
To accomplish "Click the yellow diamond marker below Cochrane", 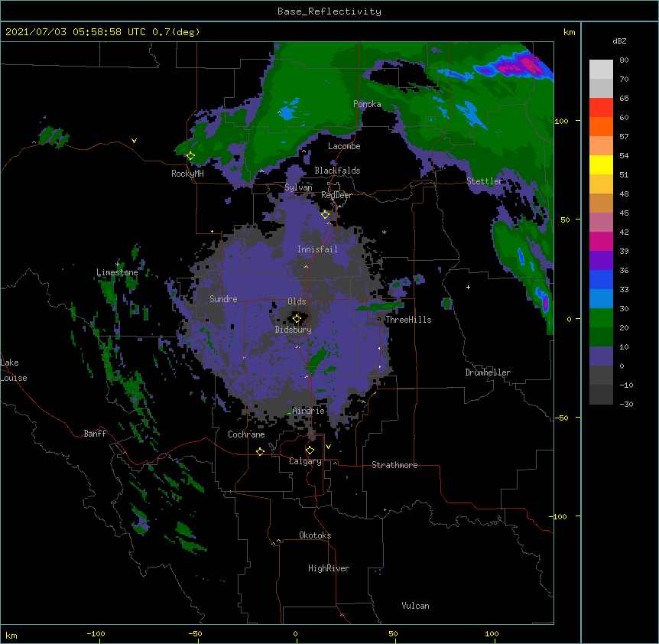I will coord(260,451).
